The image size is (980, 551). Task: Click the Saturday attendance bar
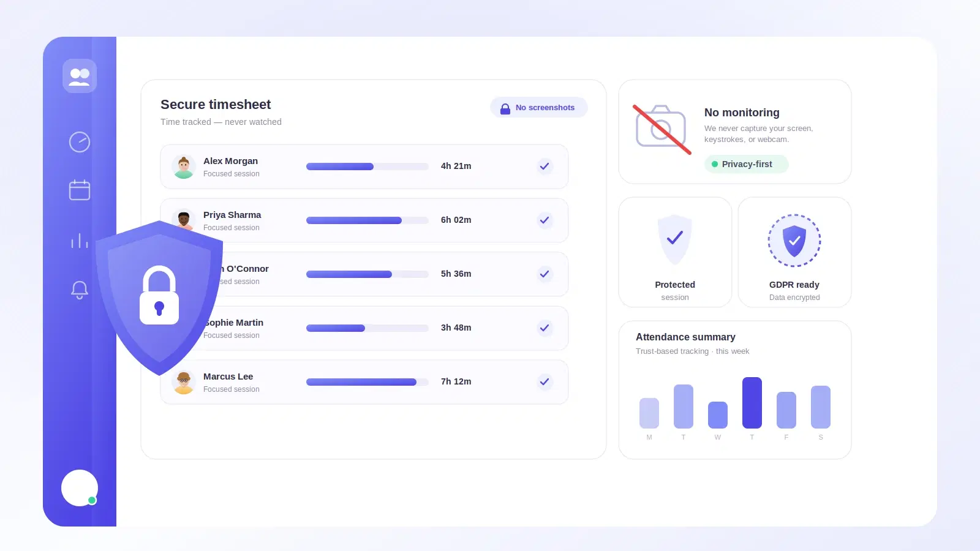coord(821,407)
